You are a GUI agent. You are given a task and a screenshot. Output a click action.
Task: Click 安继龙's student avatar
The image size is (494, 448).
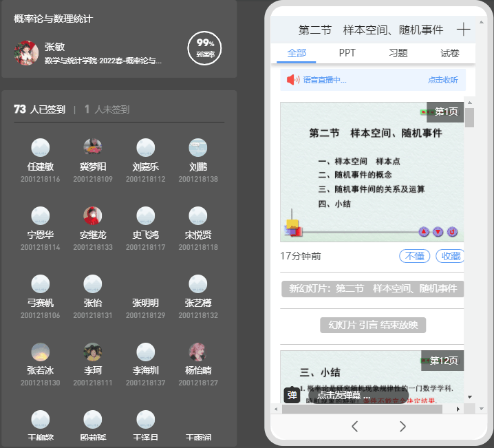[93, 216]
